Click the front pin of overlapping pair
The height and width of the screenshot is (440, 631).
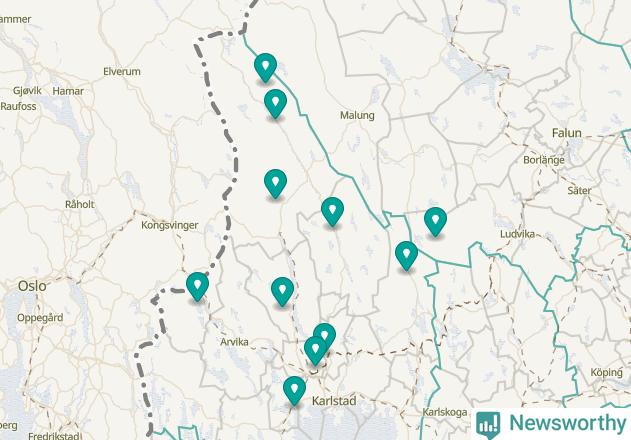pos(315,350)
